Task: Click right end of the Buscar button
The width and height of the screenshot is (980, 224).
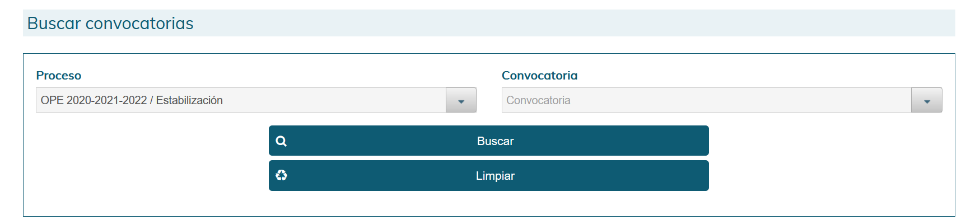Action: click(694, 141)
